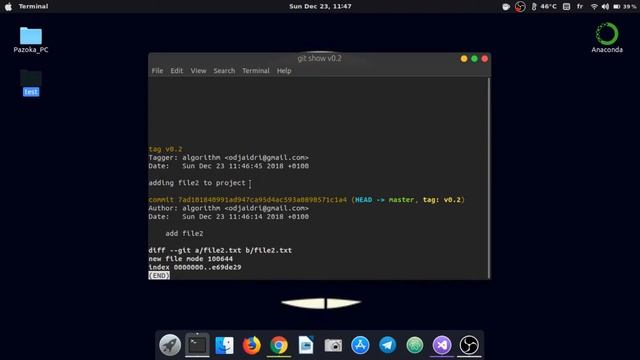Open the LibreOffice document icon in dock
Screen dimensions: 640x360
coord(306,345)
